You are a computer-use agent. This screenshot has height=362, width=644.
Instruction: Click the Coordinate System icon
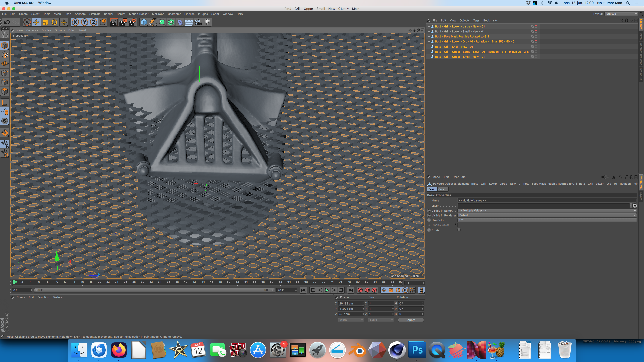click(103, 22)
